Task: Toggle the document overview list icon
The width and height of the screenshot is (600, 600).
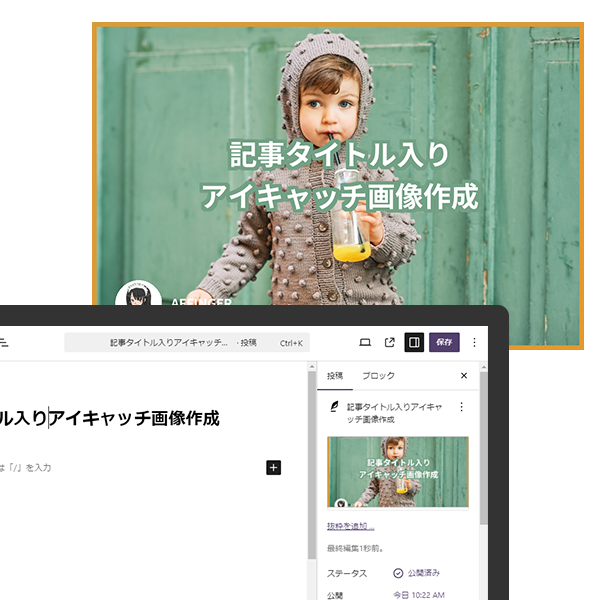Action: tap(4, 342)
